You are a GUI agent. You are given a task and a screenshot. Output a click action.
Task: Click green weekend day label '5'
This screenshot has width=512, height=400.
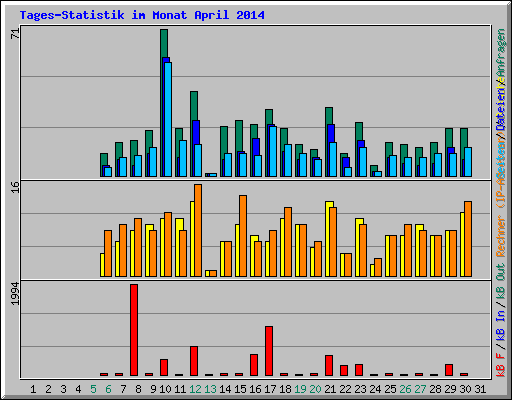click(93, 389)
